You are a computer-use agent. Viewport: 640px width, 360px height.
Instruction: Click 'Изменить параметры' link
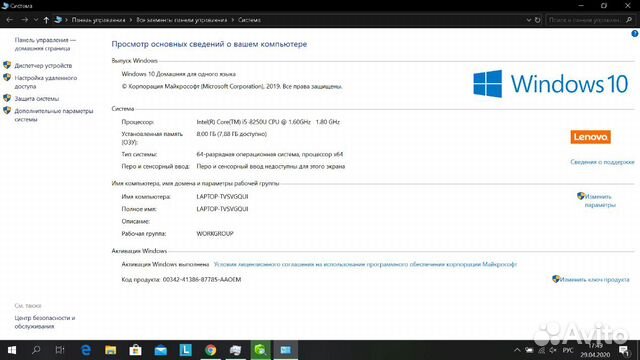coord(600,200)
